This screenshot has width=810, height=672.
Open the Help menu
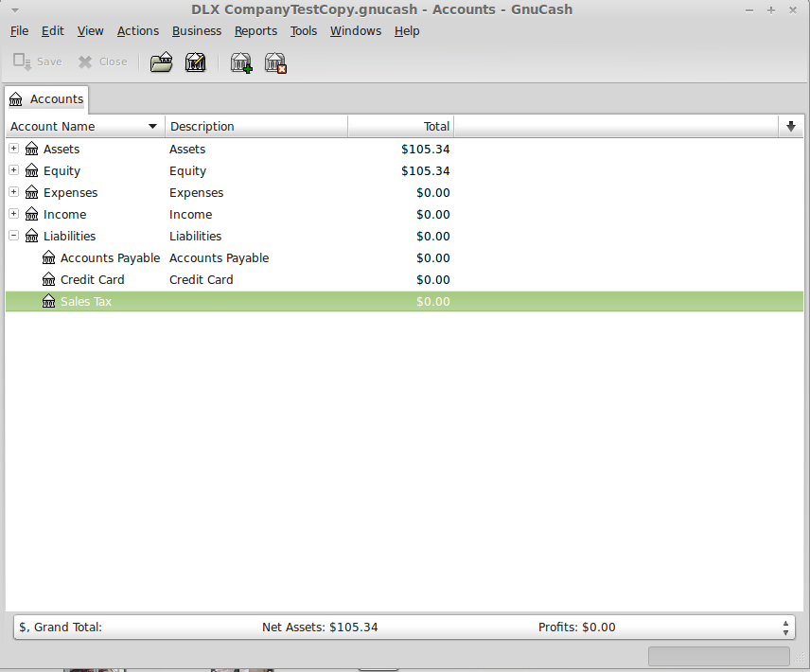point(407,31)
